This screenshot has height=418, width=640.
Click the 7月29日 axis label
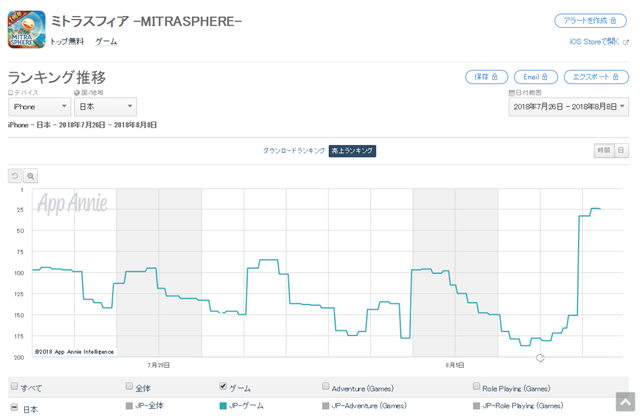(159, 365)
